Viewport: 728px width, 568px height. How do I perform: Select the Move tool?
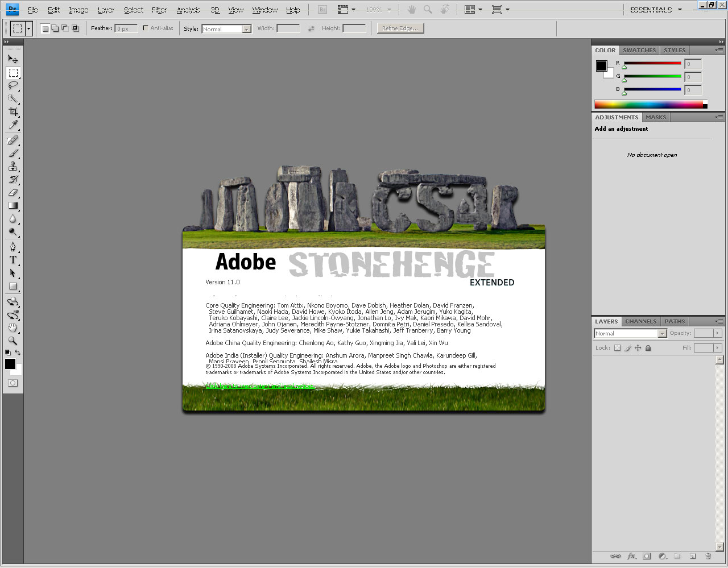point(13,59)
